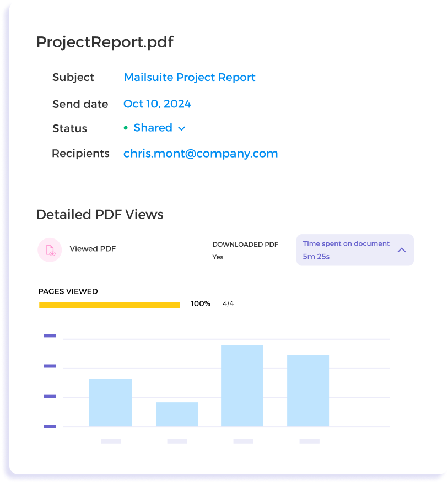Screen dimensions: 448x483
Task: Click the topmost purple y-axis tick marker
Action: point(50,335)
